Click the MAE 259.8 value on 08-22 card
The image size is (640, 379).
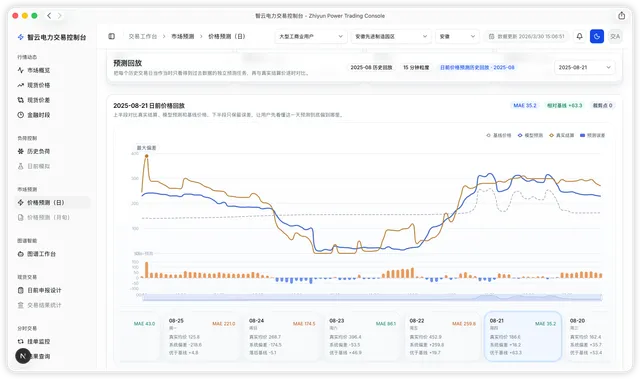[x=464, y=324]
